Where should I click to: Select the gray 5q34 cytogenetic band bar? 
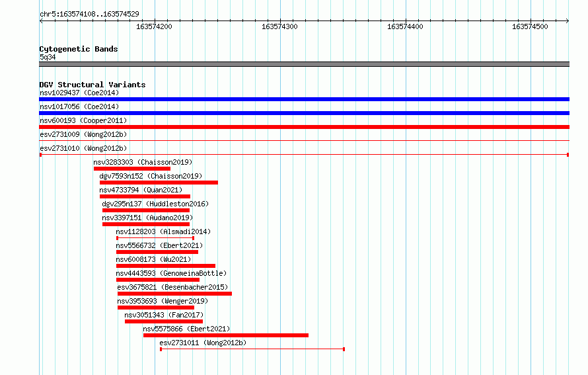coord(304,64)
